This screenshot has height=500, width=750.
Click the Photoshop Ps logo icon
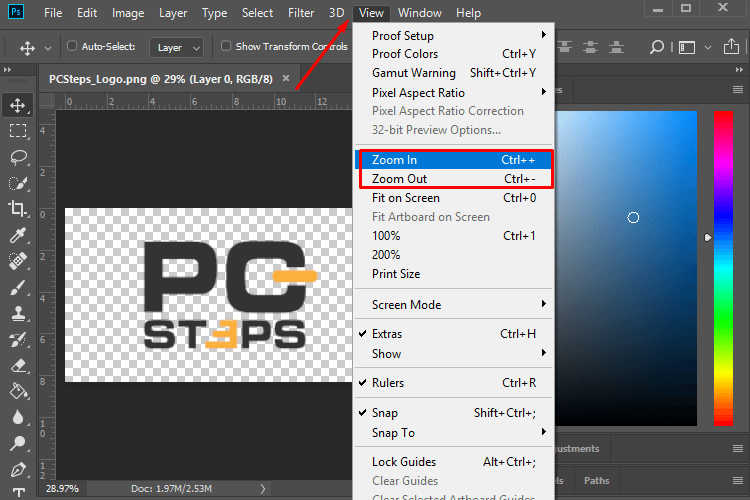tap(16, 11)
